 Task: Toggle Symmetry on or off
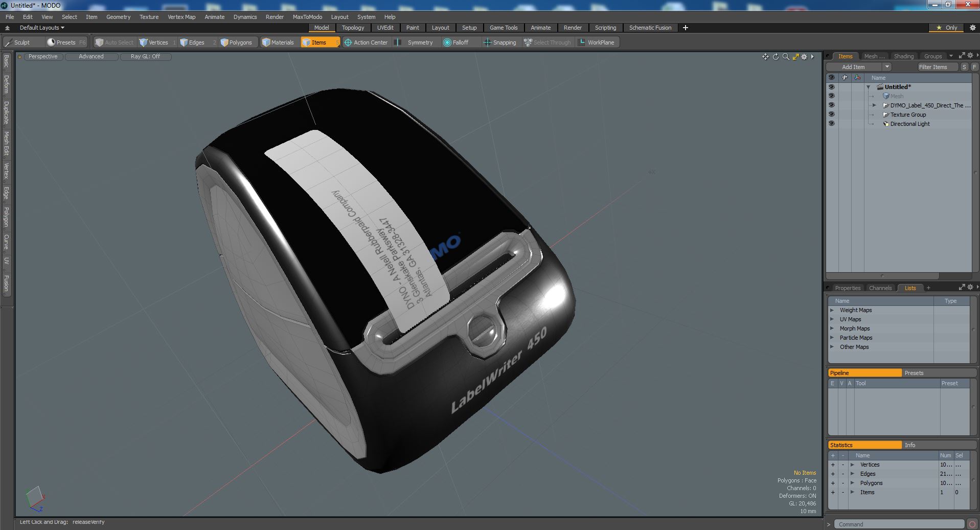pyautogui.click(x=415, y=42)
